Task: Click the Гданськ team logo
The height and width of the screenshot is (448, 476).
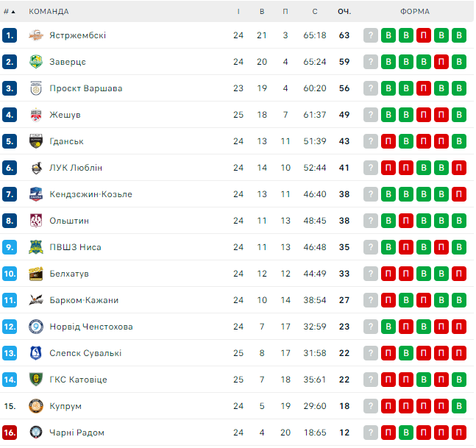Action: [x=35, y=141]
